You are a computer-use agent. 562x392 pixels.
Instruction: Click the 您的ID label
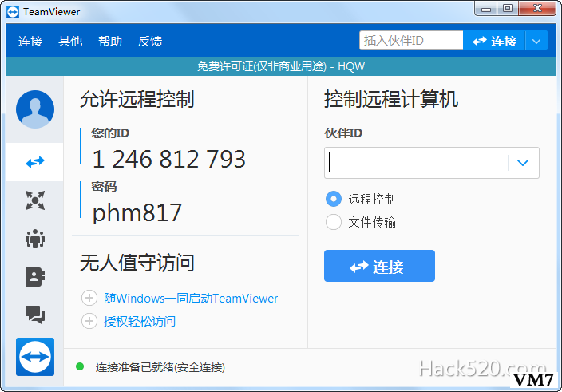[109, 133]
